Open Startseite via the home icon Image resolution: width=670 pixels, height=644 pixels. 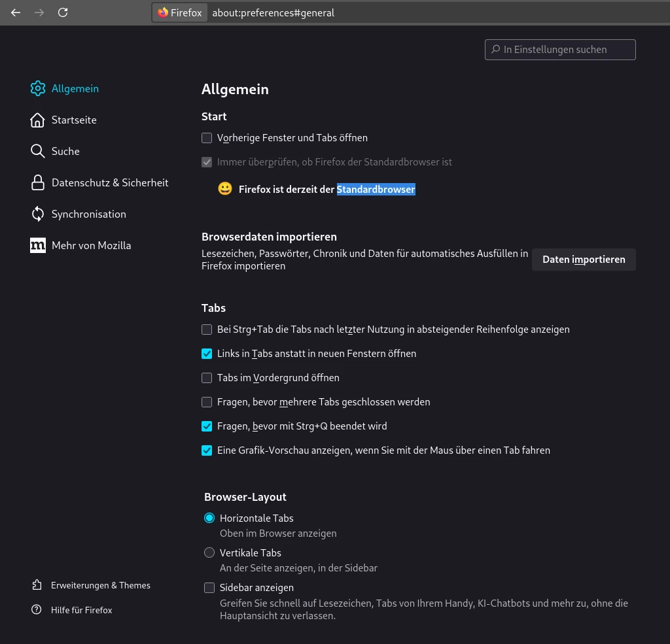pyautogui.click(x=38, y=120)
